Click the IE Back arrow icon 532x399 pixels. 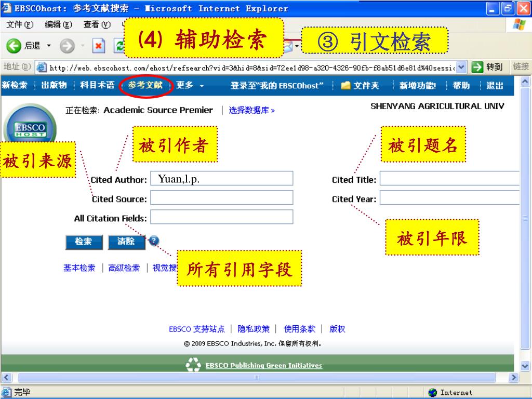coord(14,46)
